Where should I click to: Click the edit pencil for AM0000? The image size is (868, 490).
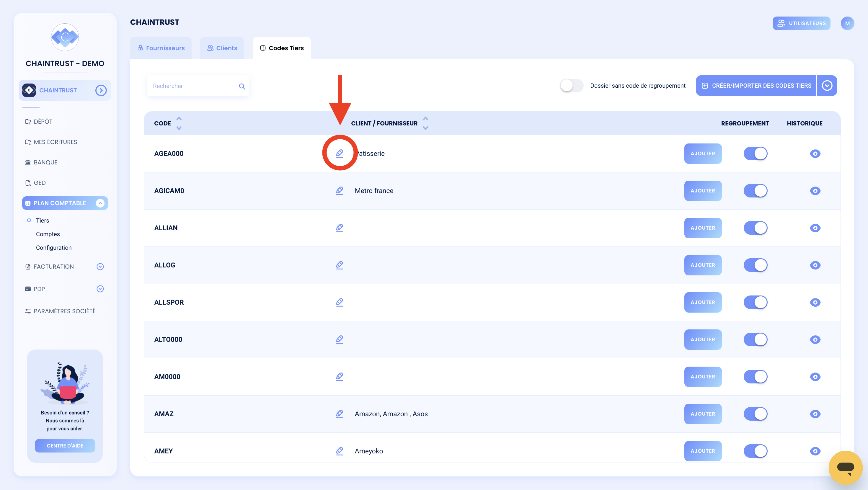coord(339,376)
